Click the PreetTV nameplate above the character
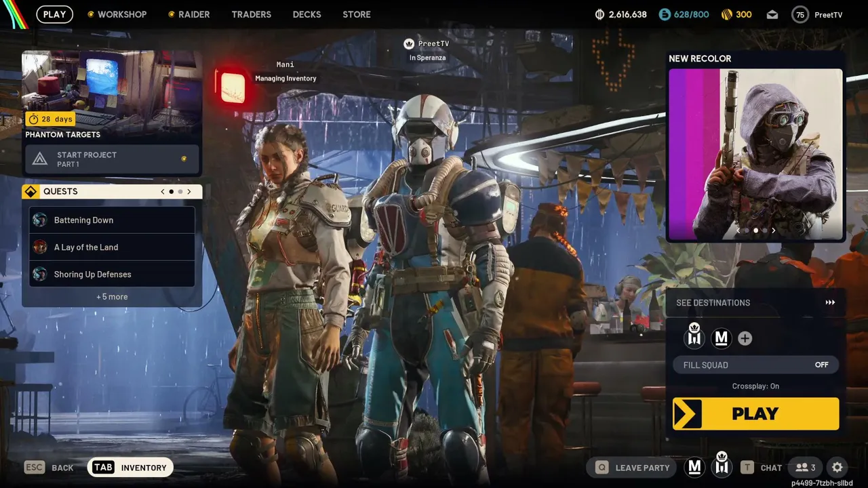The image size is (868, 488). tap(433, 43)
